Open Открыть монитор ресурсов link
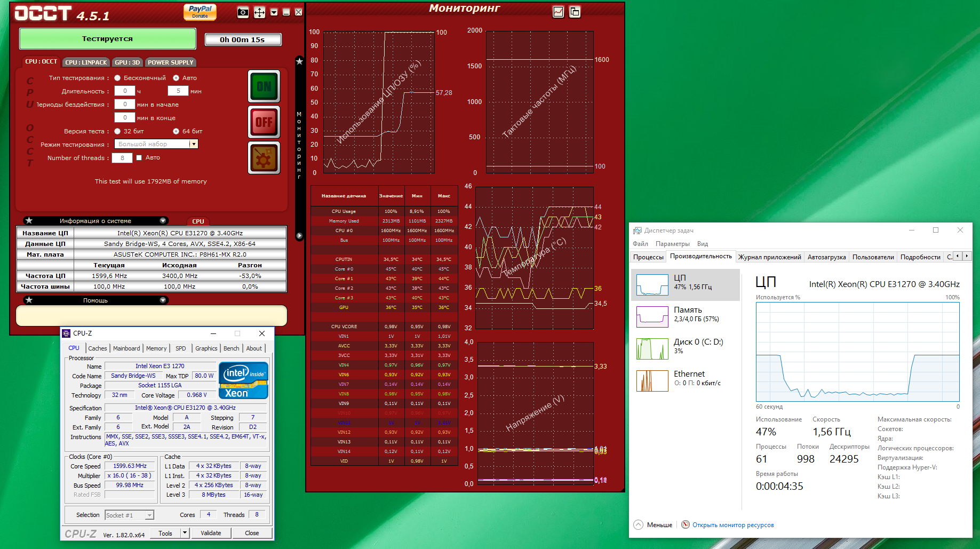This screenshot has height=549, width=980. click(x=733, y=525)
